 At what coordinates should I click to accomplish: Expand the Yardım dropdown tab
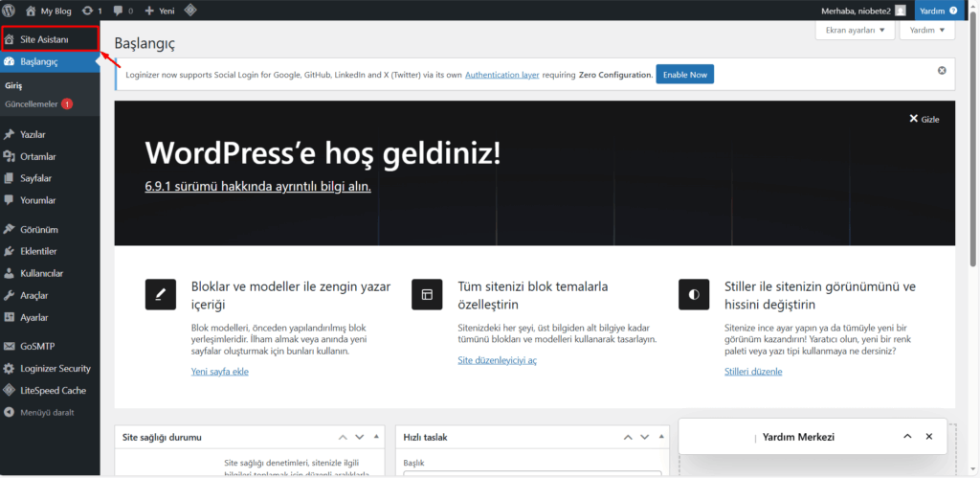tap(926, 30)
